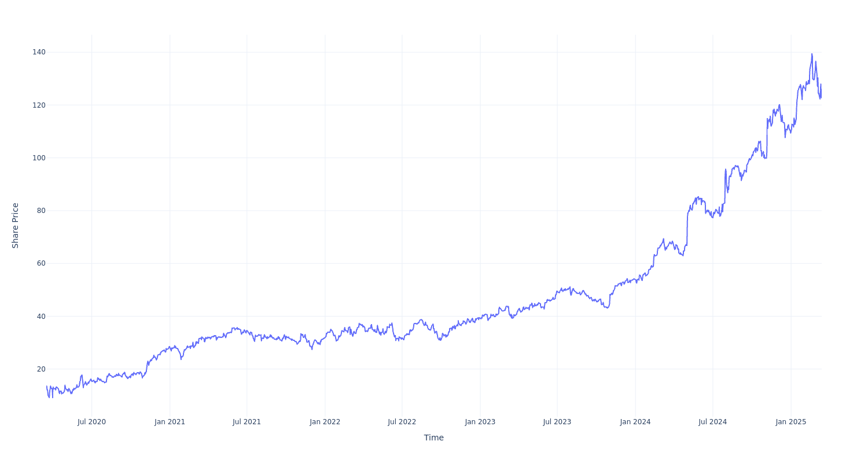Click the y-axis tick value 80

[x=41, y=211]
